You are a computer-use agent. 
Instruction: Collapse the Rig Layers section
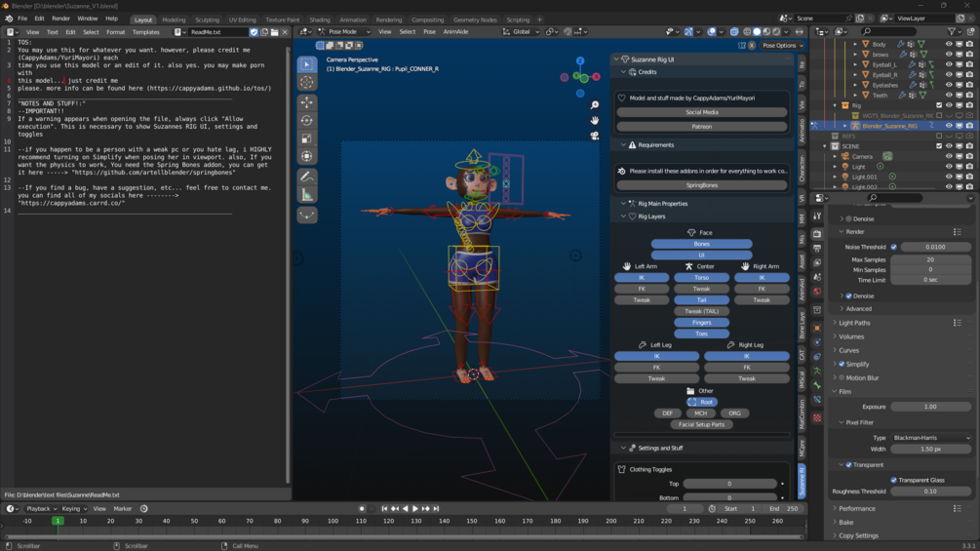pos(623,216)
